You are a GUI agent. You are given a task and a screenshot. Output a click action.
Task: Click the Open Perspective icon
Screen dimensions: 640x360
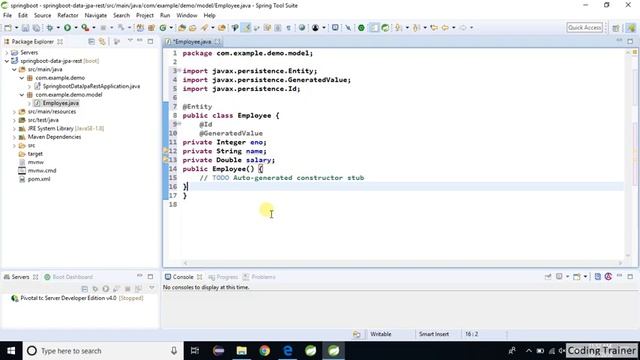(x=616, y=28)
